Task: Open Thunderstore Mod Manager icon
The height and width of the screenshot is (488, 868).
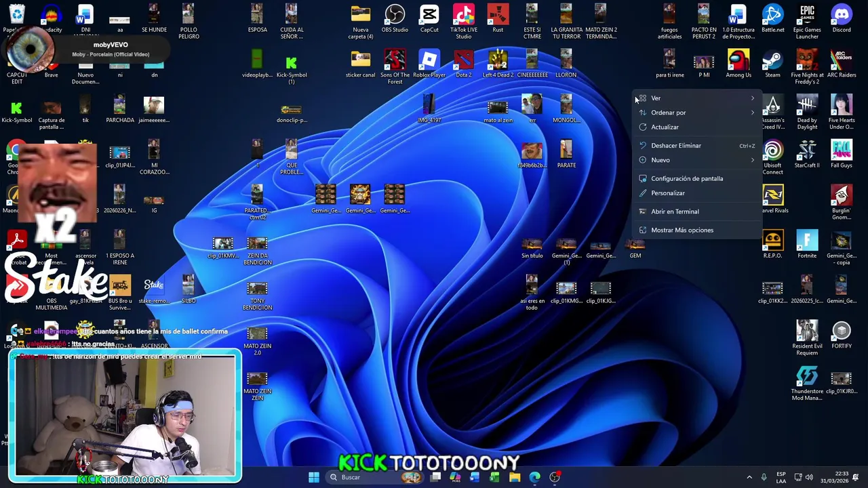Action: 807,384
